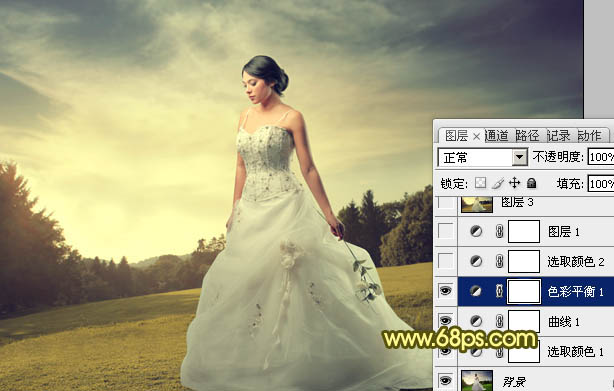Screen dimensions: 614x391
Task: Switch to the 路径 tab
Action: point(527,136)
